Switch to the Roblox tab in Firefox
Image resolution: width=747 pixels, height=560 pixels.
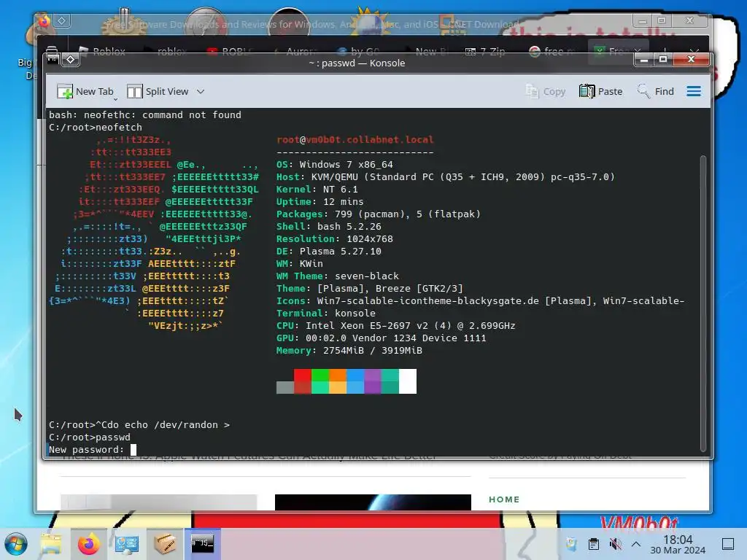point(102,51)
